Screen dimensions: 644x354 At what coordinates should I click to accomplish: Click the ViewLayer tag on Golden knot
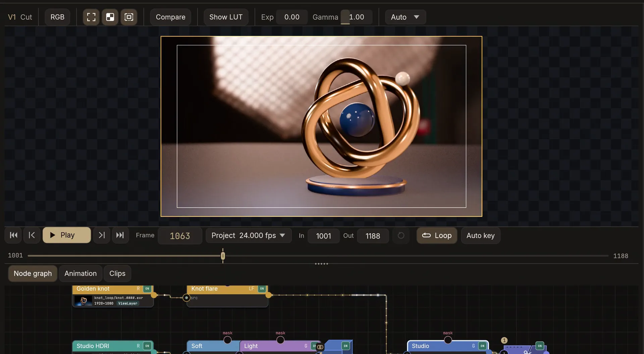(x=128, y=303)
